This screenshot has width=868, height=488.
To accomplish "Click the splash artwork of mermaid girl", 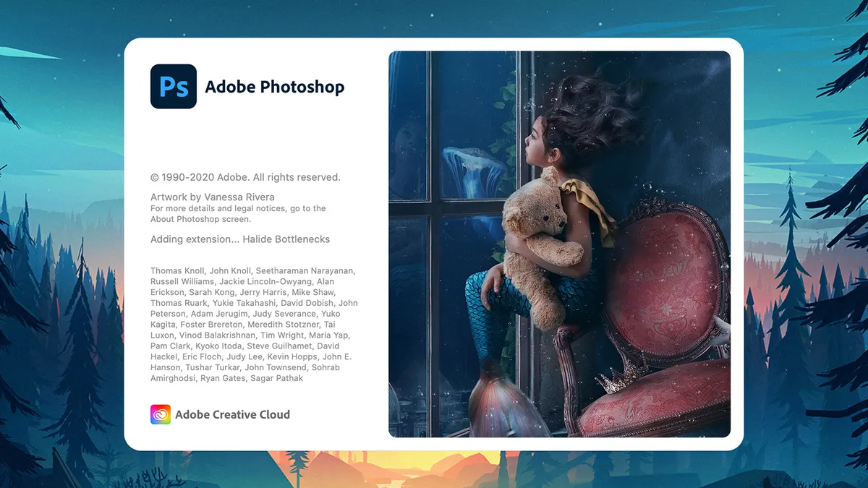I will tap(559, 244).
